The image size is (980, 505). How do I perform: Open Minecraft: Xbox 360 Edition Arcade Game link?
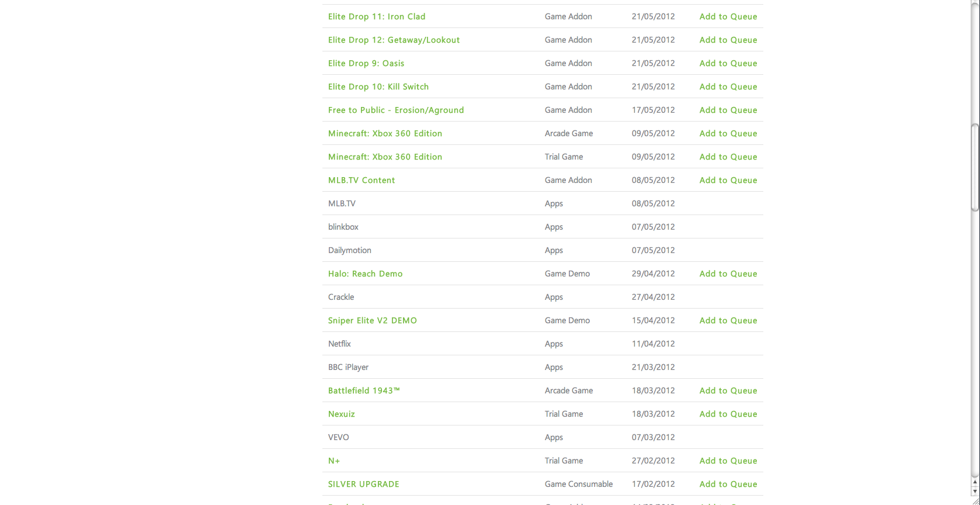click(385, 133)
